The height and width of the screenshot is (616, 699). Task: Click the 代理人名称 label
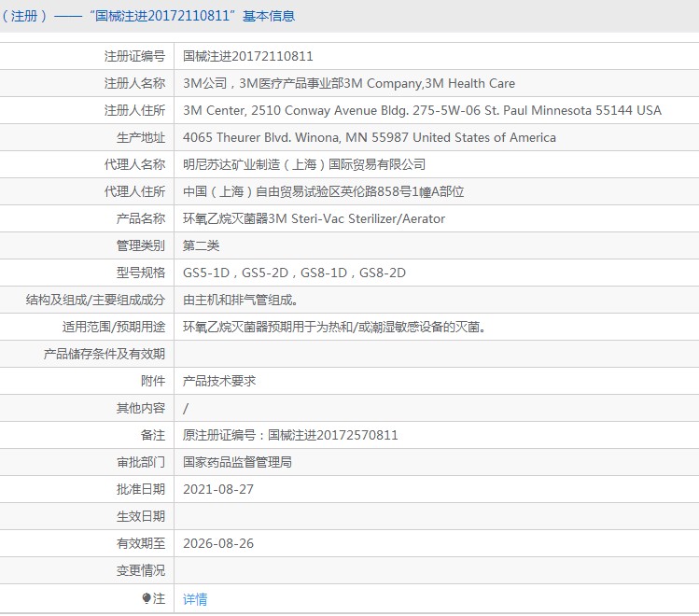[x=134, y=164]
